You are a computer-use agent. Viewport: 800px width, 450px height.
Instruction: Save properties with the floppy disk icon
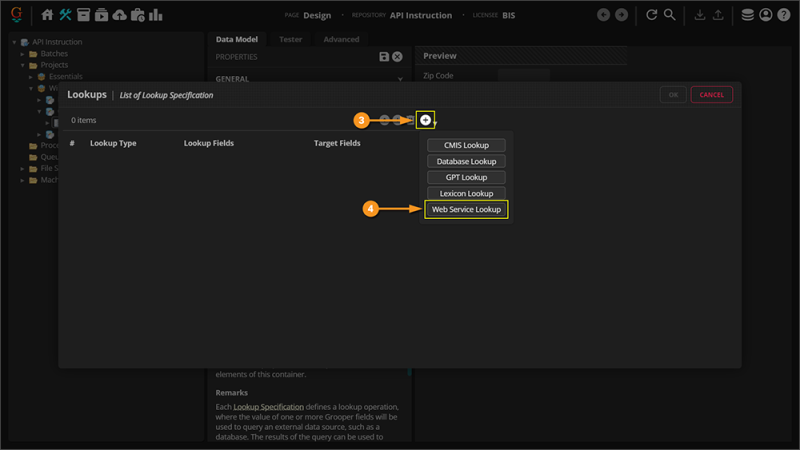point(384,57)
